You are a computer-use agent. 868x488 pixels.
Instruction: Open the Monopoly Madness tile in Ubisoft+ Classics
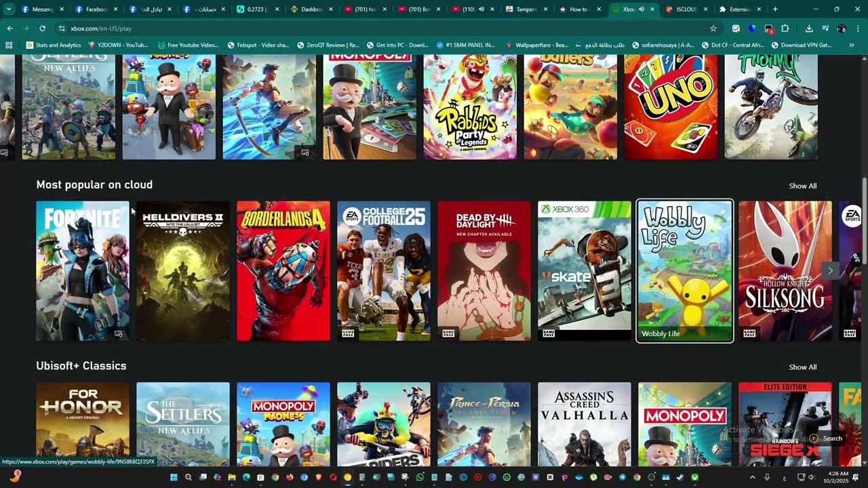(283, 424)
